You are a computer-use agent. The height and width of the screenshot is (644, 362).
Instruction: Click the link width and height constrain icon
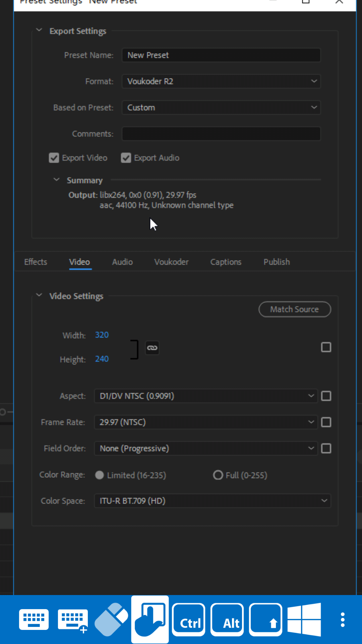coord(152,348)
